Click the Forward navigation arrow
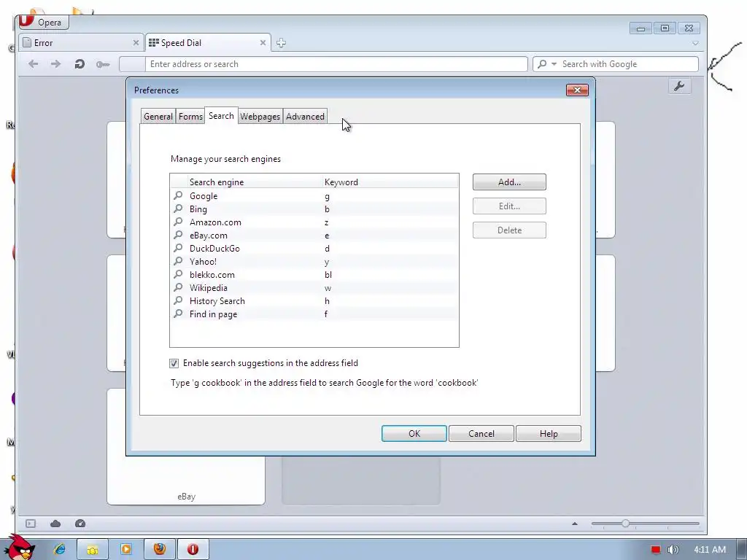 [55, 64]
